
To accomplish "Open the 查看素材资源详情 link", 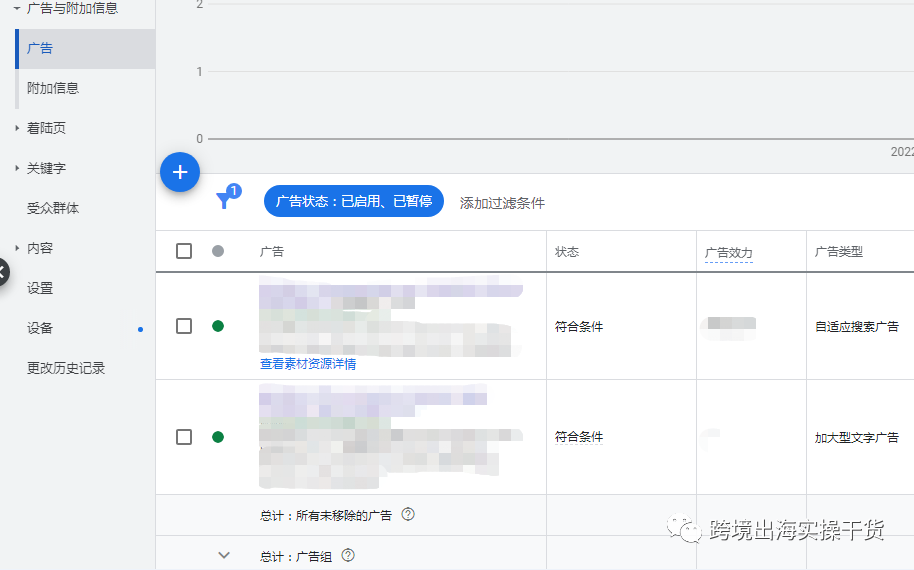I will point(308,364).
